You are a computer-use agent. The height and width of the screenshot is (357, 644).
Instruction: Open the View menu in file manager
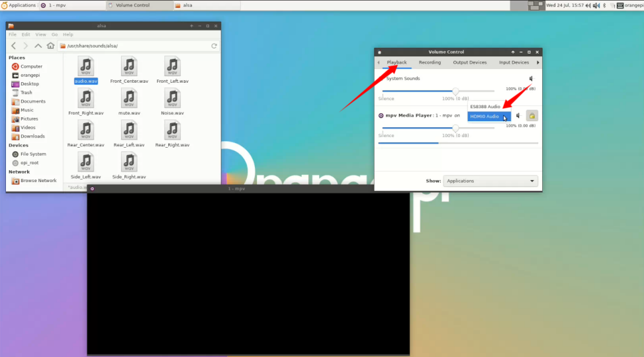tap(40, 34)
